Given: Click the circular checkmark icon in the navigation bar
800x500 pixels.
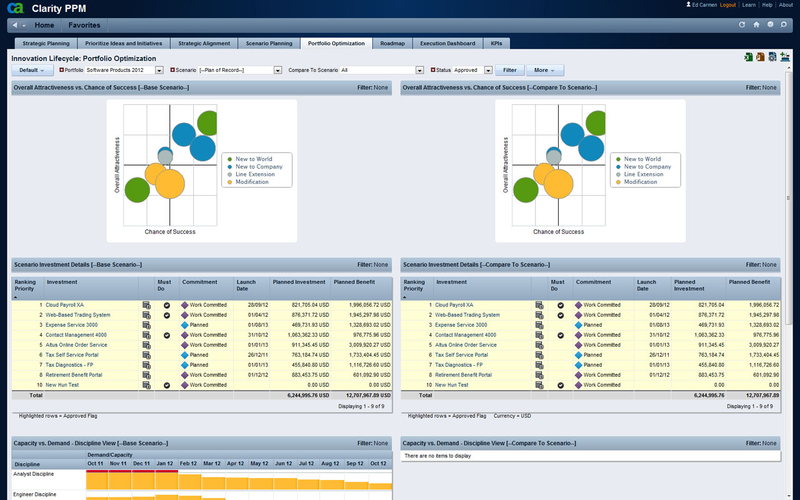Looking at the screenshot, I should pos(770,24).
